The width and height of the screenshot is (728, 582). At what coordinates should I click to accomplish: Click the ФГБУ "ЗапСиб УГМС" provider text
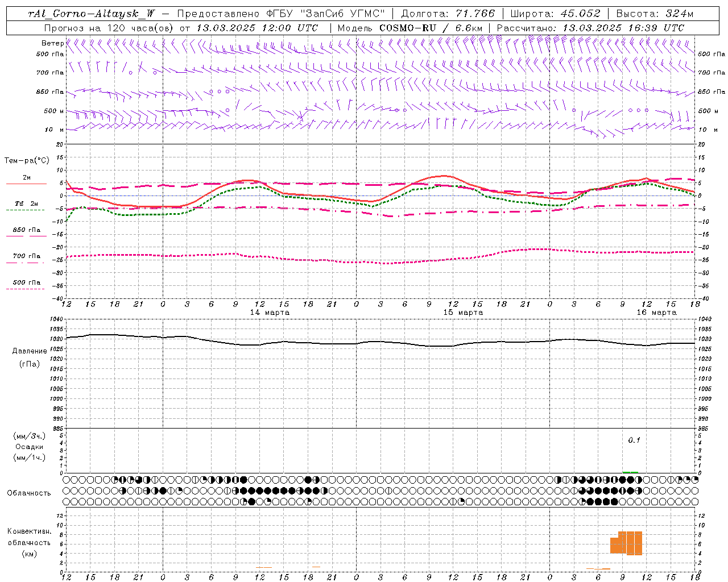[x=325, y=14]
